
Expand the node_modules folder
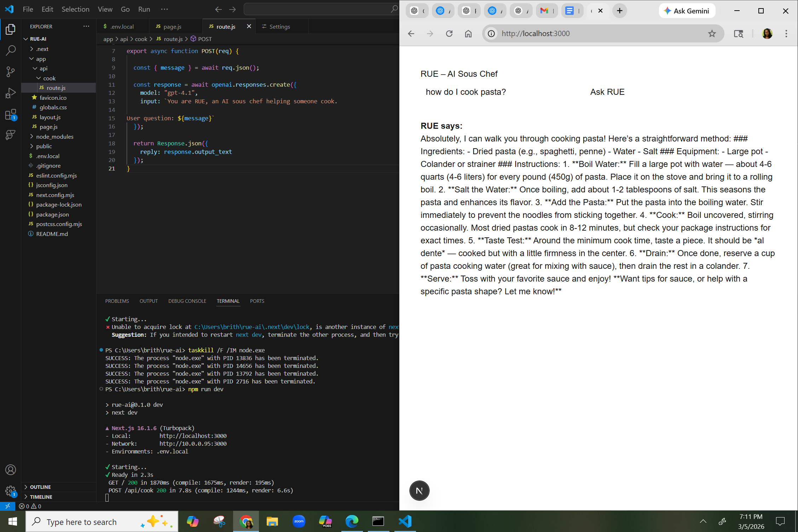click(54, 137)
